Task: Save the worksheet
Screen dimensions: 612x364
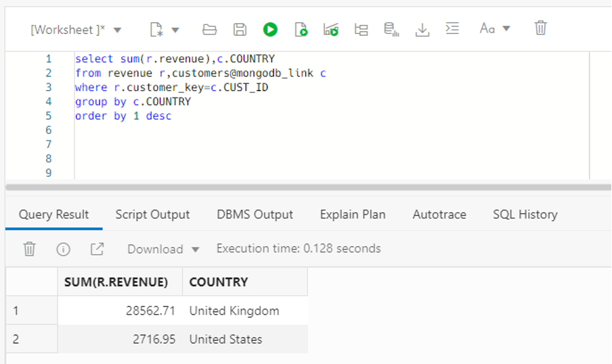Action: coord(240,30)
